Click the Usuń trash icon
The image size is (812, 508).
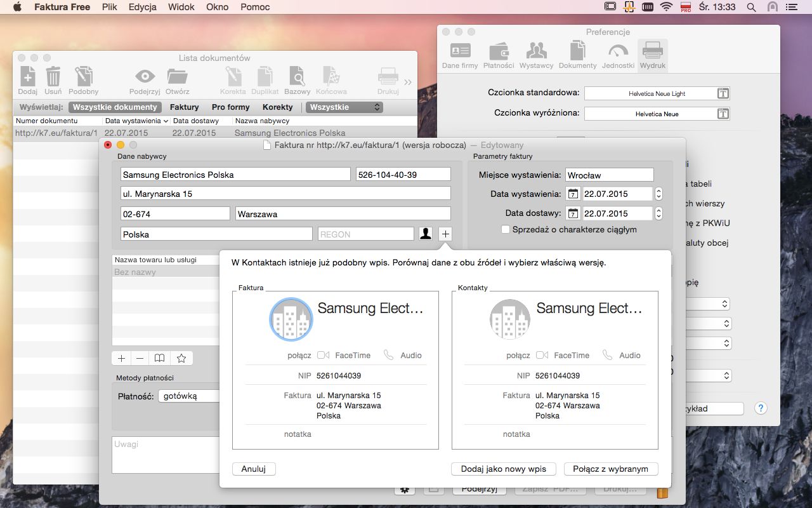tap(53, 77)
